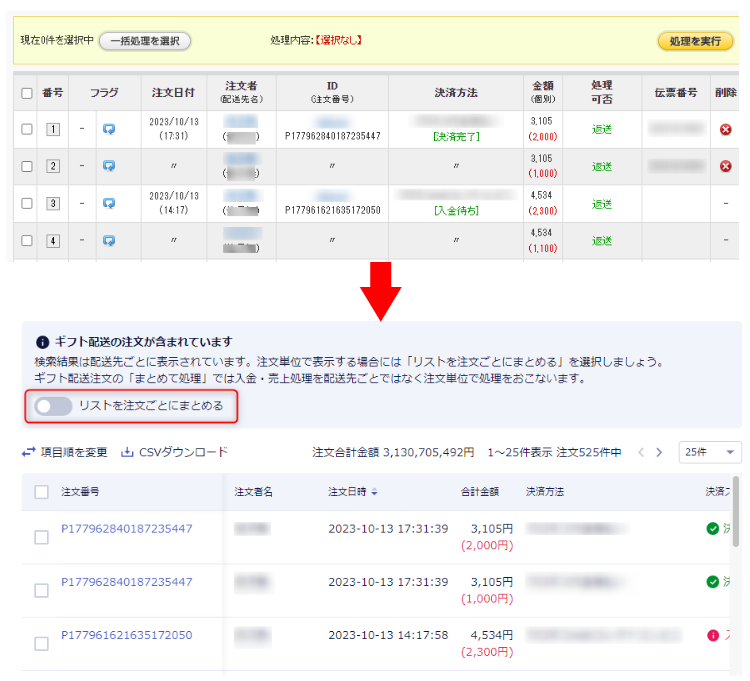
Task: Click red delete icon in row 2
Action: click(726, 166)
